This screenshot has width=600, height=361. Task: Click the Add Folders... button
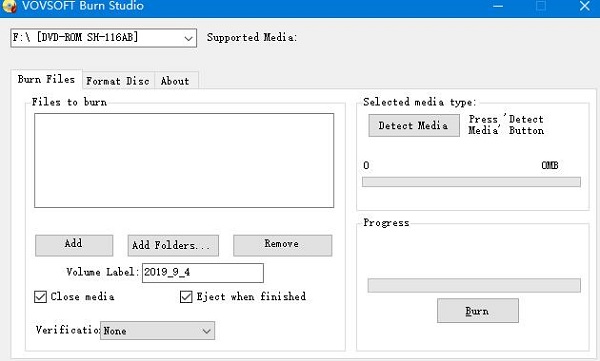coord(173,245)
